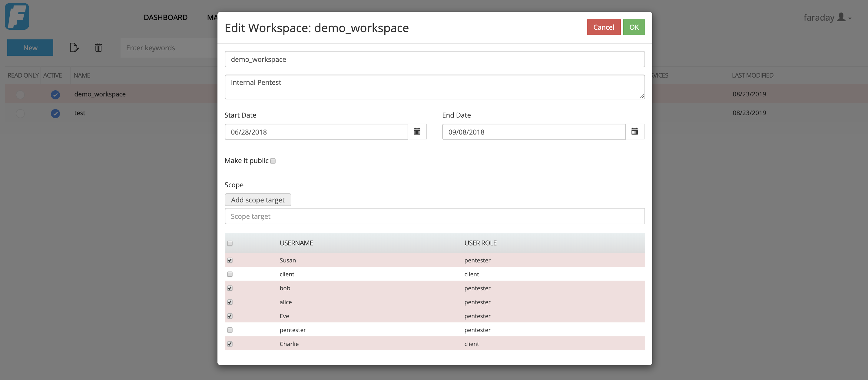Confirm changes with the OK button
Image resolution: width=868 pixels, height=380 pixels.
pyautogui.click(x=634, y=27)
